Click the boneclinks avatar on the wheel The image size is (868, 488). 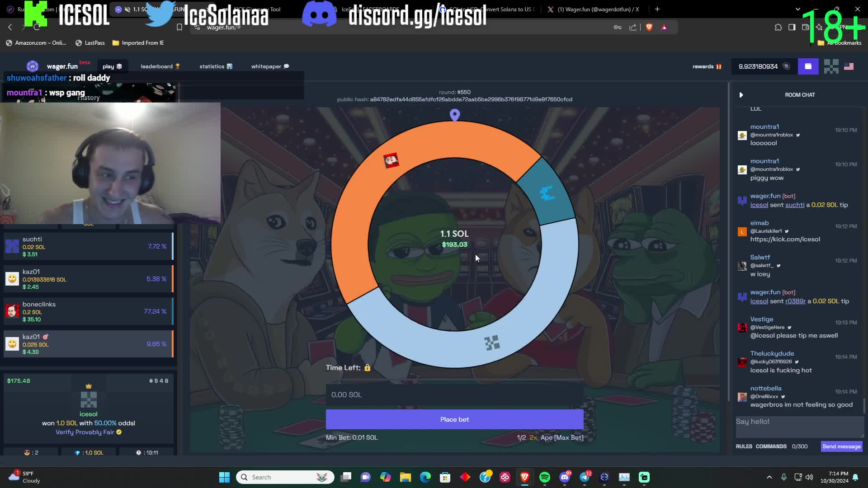coord(391,160)
